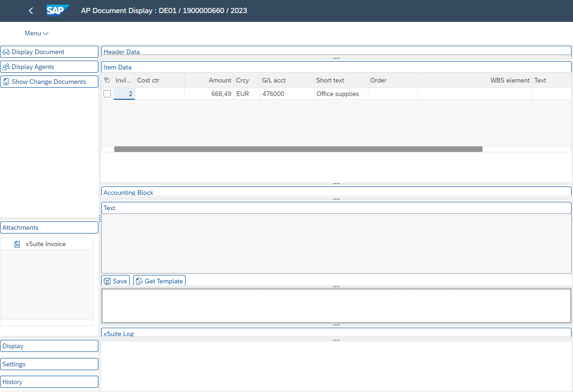The height and width of the screenshot is (392, 573).
Task: Click the xSuite Invoice document icon
Action: click(17, 244)
